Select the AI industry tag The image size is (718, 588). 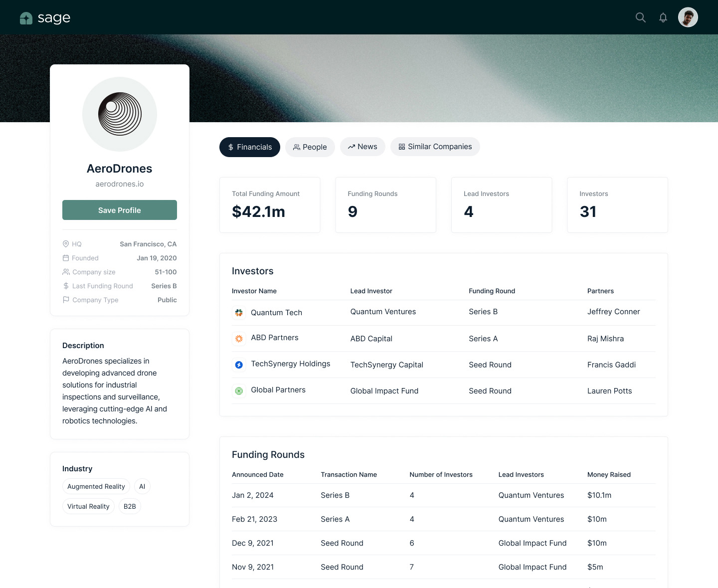point(142,486)
